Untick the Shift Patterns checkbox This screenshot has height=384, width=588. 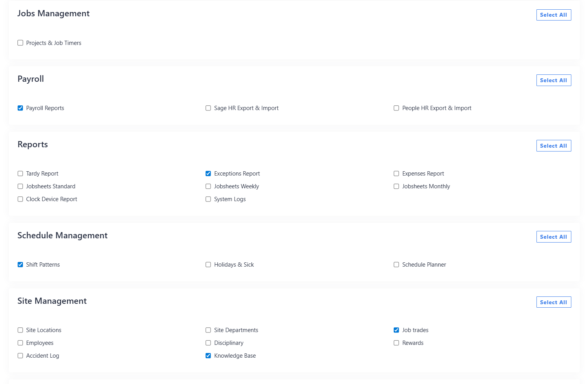(x=20, y=265)
